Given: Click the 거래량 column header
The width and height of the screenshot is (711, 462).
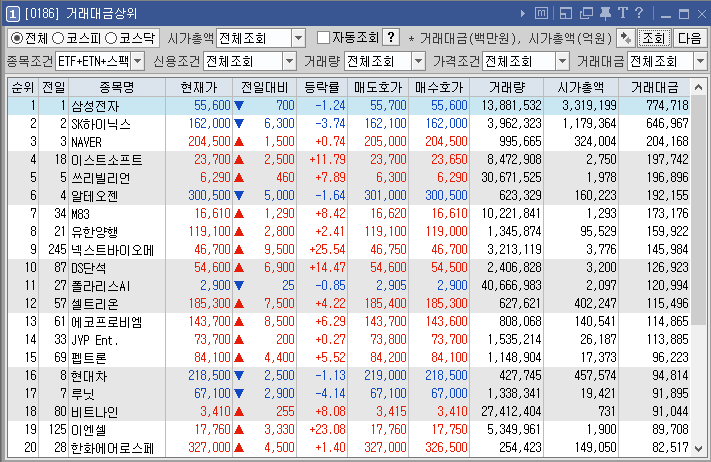Looking at the screenshot, I should click(x=506, y=87).
